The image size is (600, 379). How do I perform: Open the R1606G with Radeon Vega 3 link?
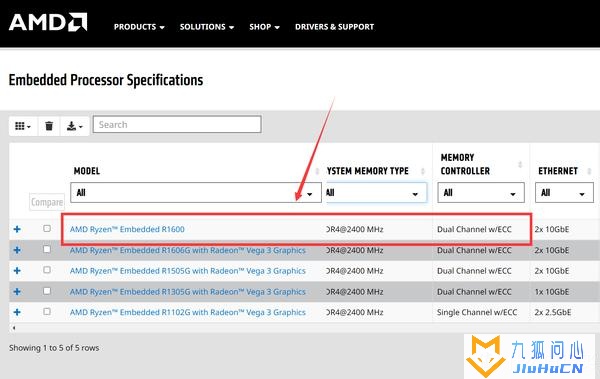188,250
